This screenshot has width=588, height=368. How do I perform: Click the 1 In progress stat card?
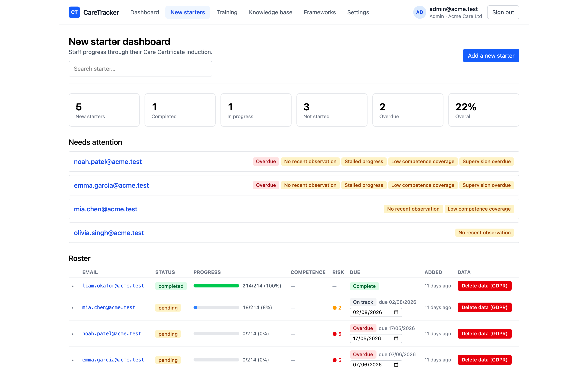click(x=256, y=110)
